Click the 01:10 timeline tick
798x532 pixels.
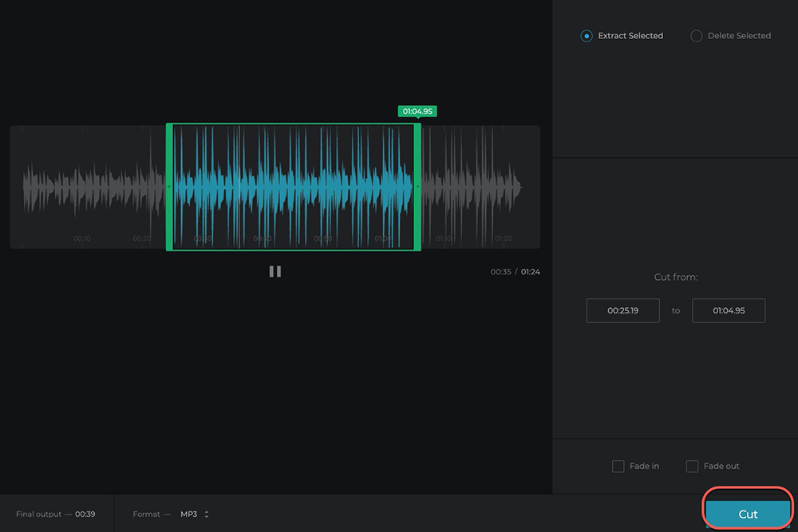pyautogui.click(x=443, y=238)
